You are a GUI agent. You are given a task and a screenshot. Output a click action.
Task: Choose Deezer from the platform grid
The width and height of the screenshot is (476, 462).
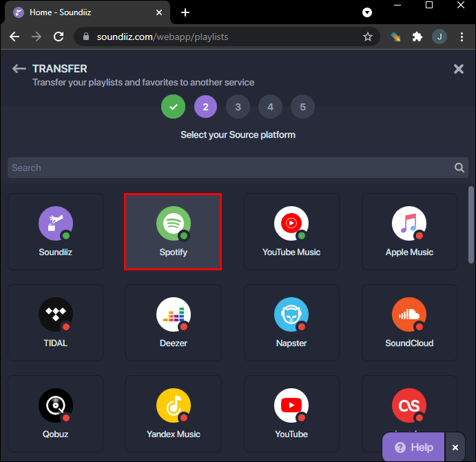[x=173, y=322]
